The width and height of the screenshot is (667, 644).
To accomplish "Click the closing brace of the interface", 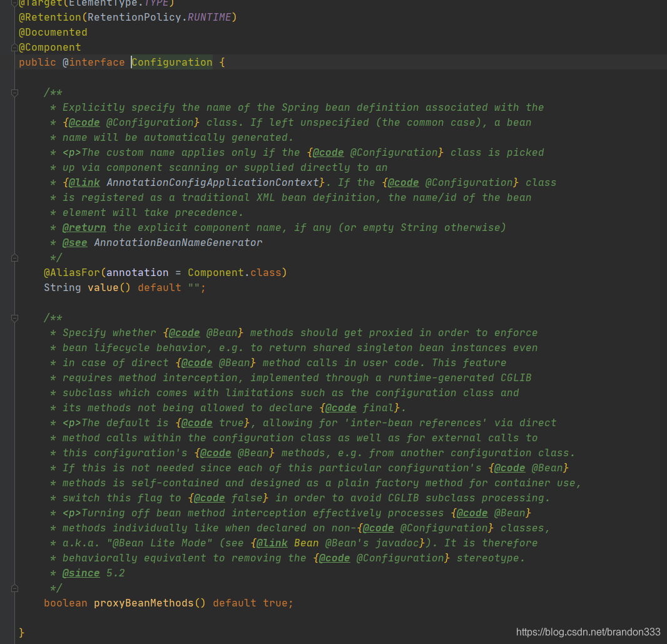I will coord(22,633).
